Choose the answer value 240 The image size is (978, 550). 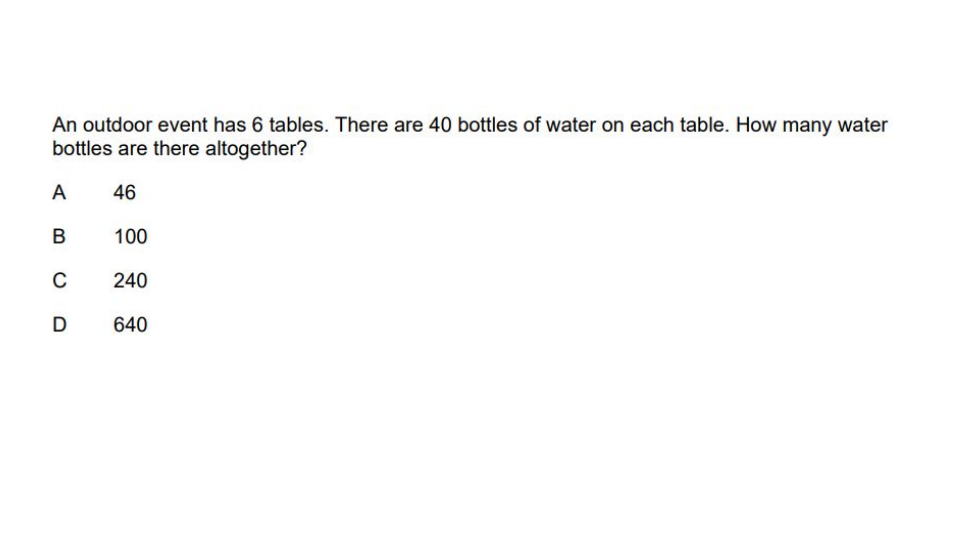coord(130,281)
